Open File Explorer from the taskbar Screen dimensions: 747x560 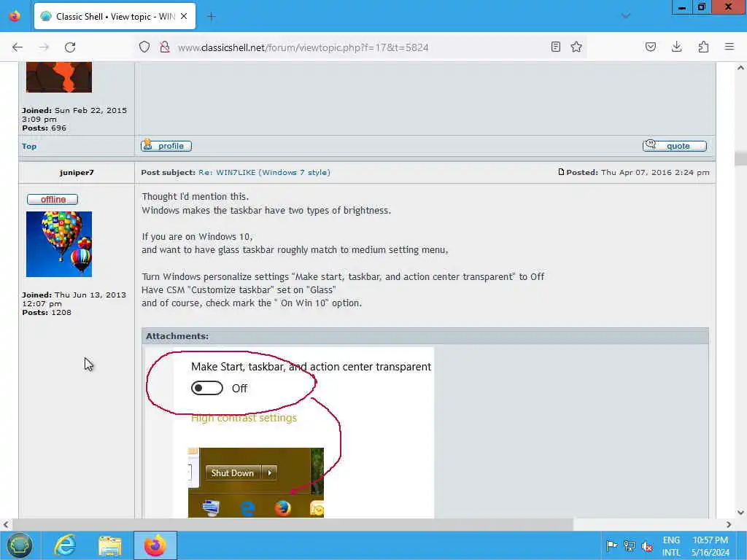coord(110,545)
